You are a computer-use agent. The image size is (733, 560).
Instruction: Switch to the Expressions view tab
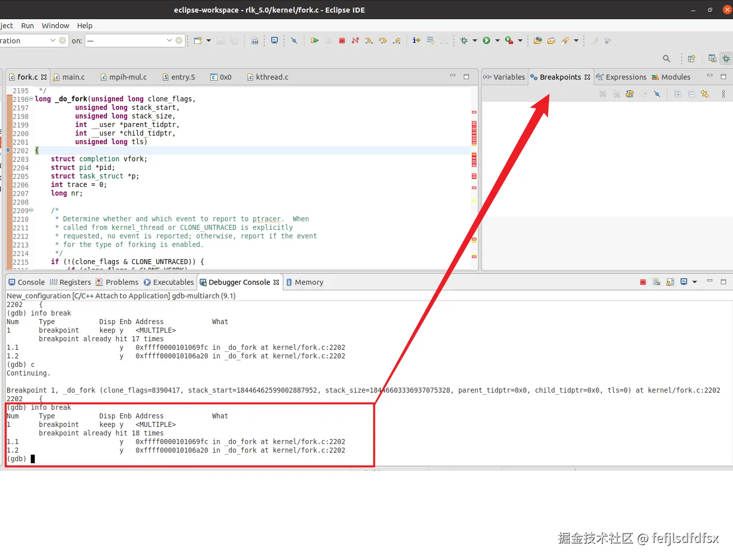[x=621, y=77]
